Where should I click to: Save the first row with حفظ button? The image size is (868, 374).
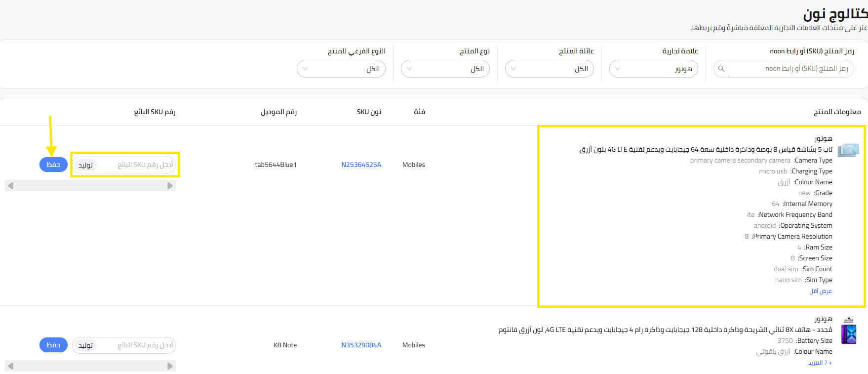pyautogui.click(x=53, y=165)
